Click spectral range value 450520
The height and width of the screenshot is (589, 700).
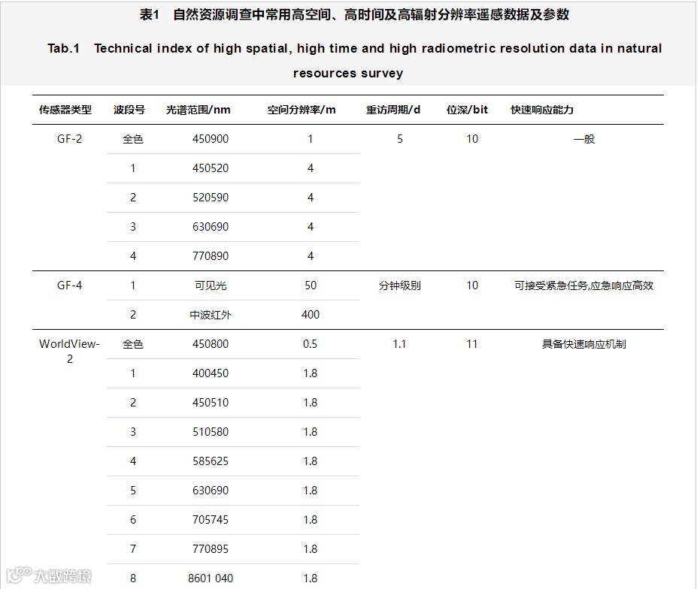[211, 168]
